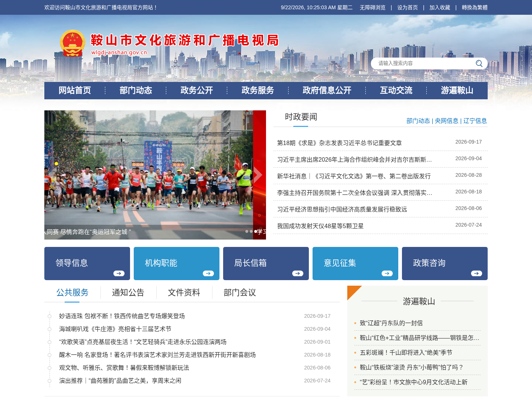Click arrow icon on 机构职能 card
This screenshot has height=406, width=532.
tap(208, 273)
